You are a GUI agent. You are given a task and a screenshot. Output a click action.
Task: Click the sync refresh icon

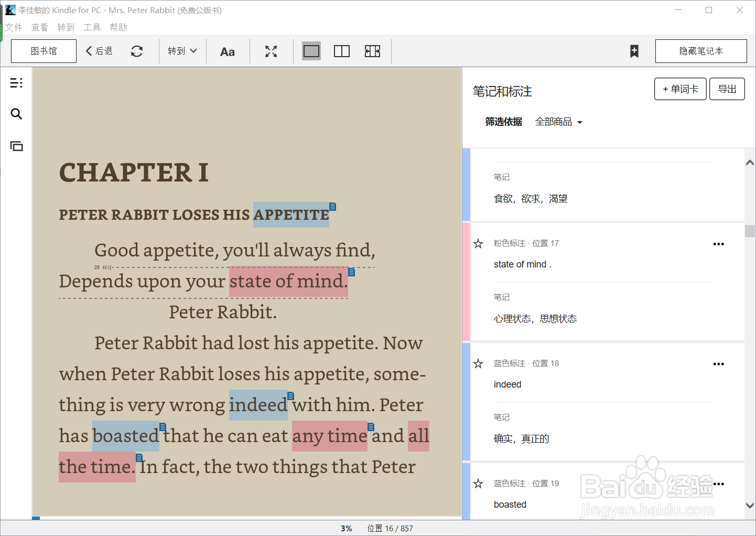point(137,51)
